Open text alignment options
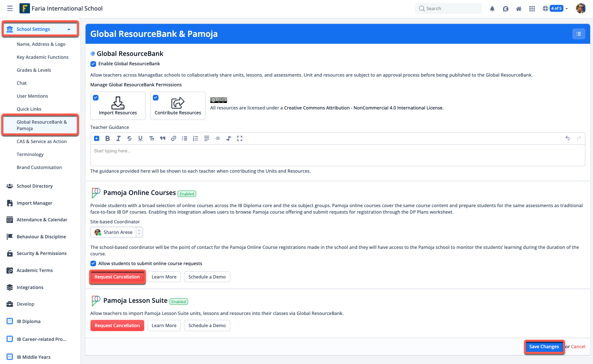The image size is (593, 364). [x=207, y=139]
